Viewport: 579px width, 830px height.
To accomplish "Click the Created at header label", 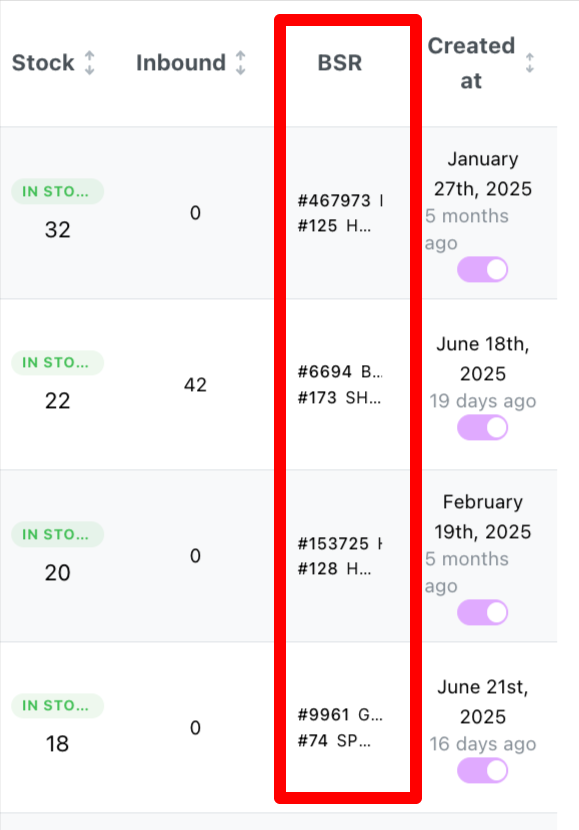I will pos(471,63).
